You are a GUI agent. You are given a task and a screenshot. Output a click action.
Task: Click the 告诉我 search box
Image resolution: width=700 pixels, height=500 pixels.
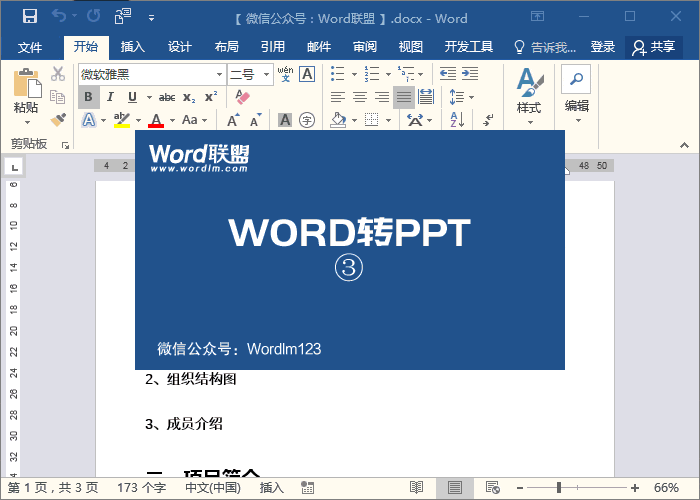point(545,47)
